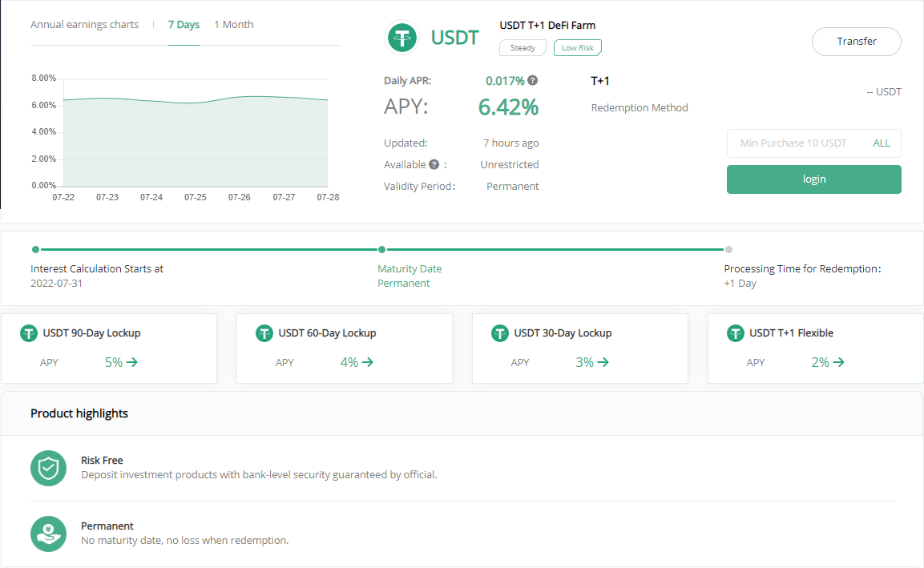924x568 pixels.
Task: Click the Tether icon on 30-Day Lockup card
Action: [x=500, y=333]
